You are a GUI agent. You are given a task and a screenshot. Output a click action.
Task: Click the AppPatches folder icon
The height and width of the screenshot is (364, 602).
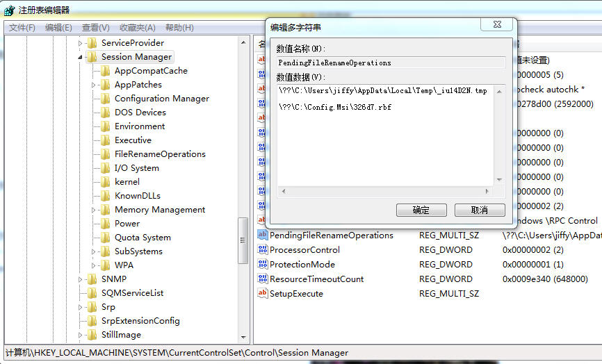point(106,84)
